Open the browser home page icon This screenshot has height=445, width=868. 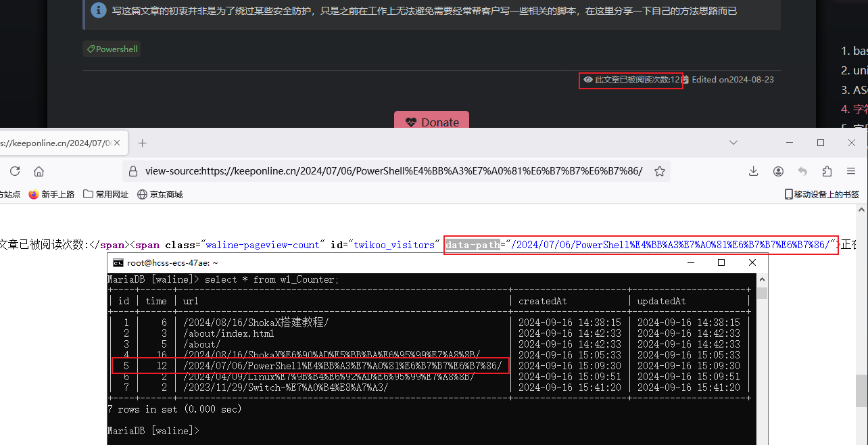click(x=39, y=171)
